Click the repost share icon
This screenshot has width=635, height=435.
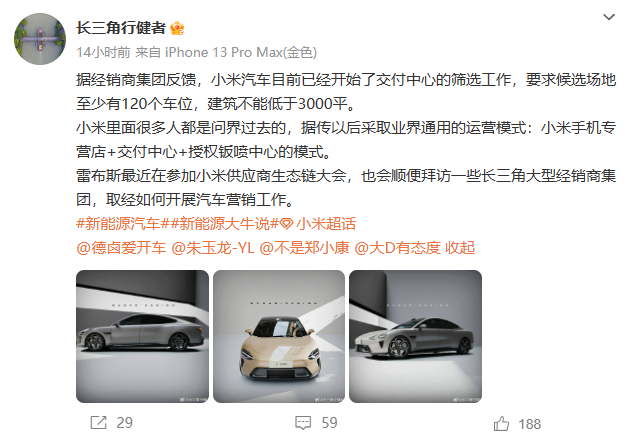pyautogui.click(x=98, y=423)
